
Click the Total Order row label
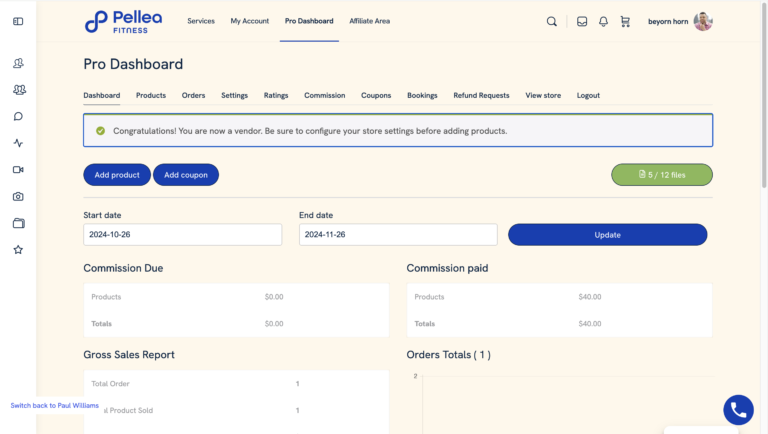(x=110, y=384)
